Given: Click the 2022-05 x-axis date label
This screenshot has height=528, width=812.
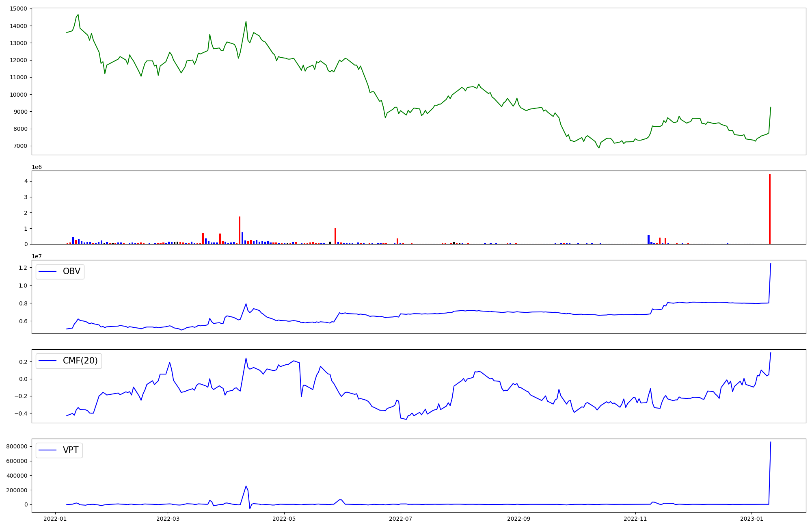Looking at the screenshot, I should tap(284, 519).
